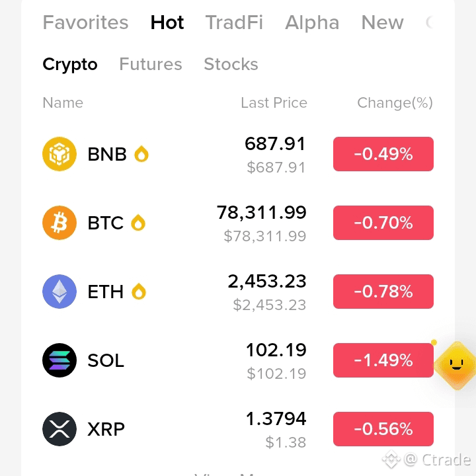
Task: Toggle the SOL -1.49% change badge
Action: [x=383, y=360]
